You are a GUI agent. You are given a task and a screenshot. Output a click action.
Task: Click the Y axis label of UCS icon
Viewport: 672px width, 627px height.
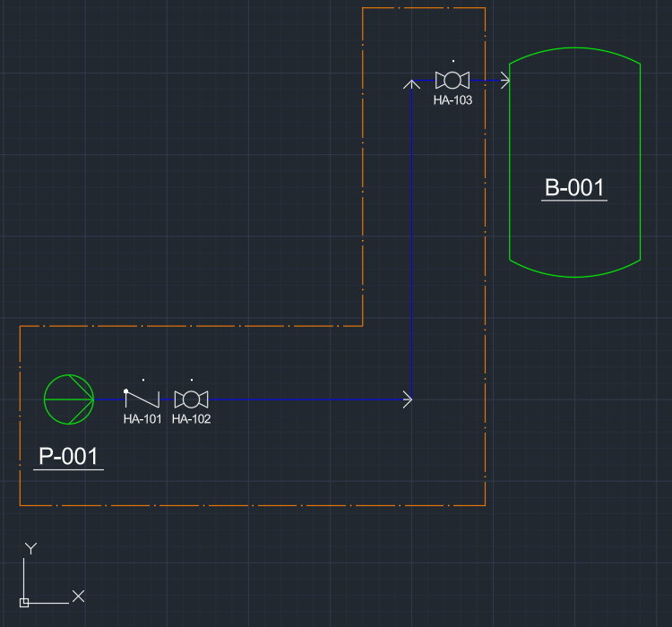point(30,548)
